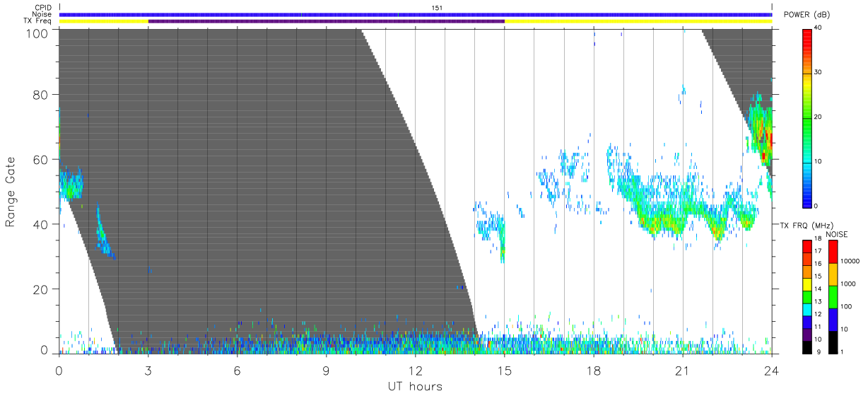Click x-axis tick label 24

point(772,370)
